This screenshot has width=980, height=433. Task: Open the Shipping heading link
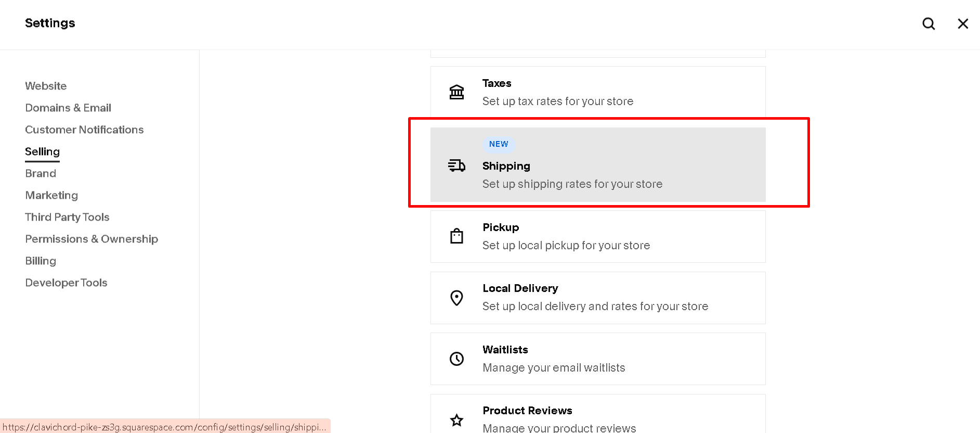tap(506, 166)
